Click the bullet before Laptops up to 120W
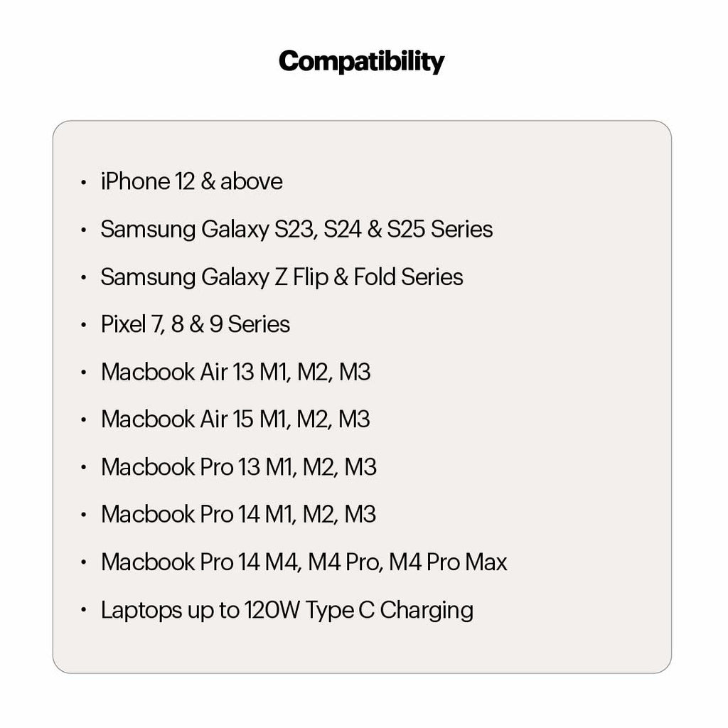Image resolution: width=728 pixels, height=728 pixels. [84, 611]
